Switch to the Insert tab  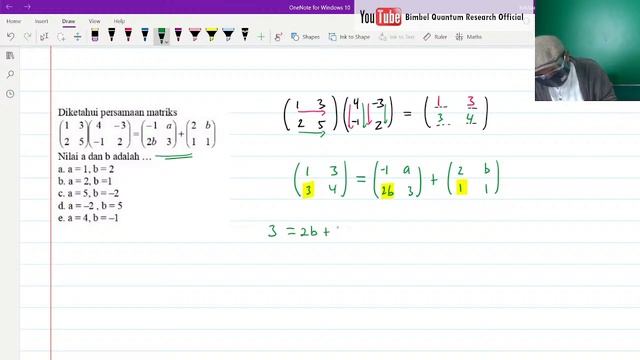click(41, 21)
